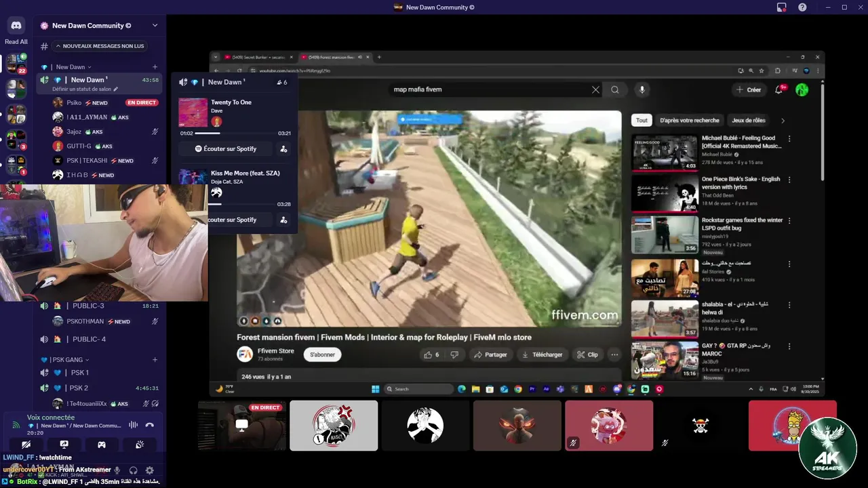Open options for Michael Bublé suggested video
This screenshot has width=868, height=488.
point(789,139)
